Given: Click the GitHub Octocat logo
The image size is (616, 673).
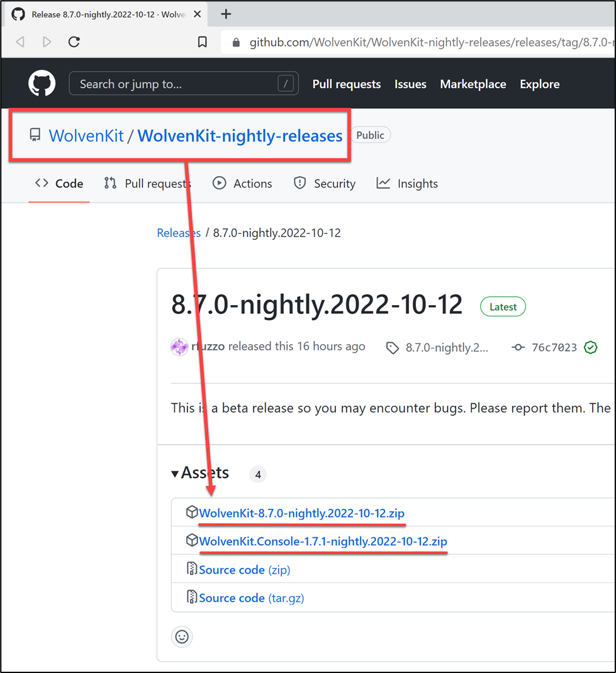Looking at the screenshot, I should [x=42, y=84].
